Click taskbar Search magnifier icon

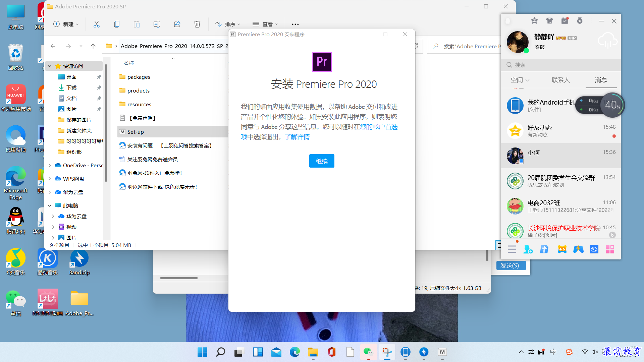[x=220, y=352]
